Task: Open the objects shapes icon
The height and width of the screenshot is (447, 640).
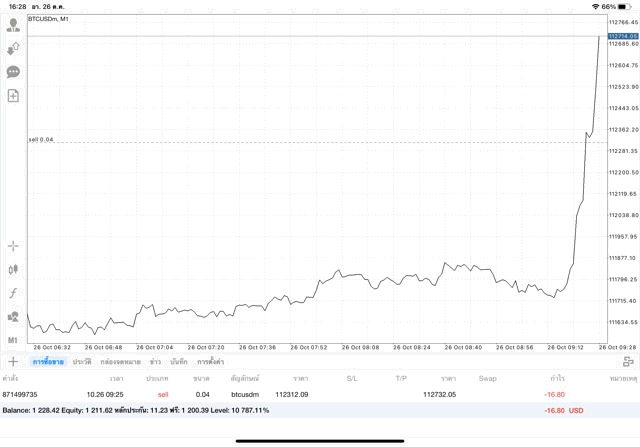Action: pos(13,317)
